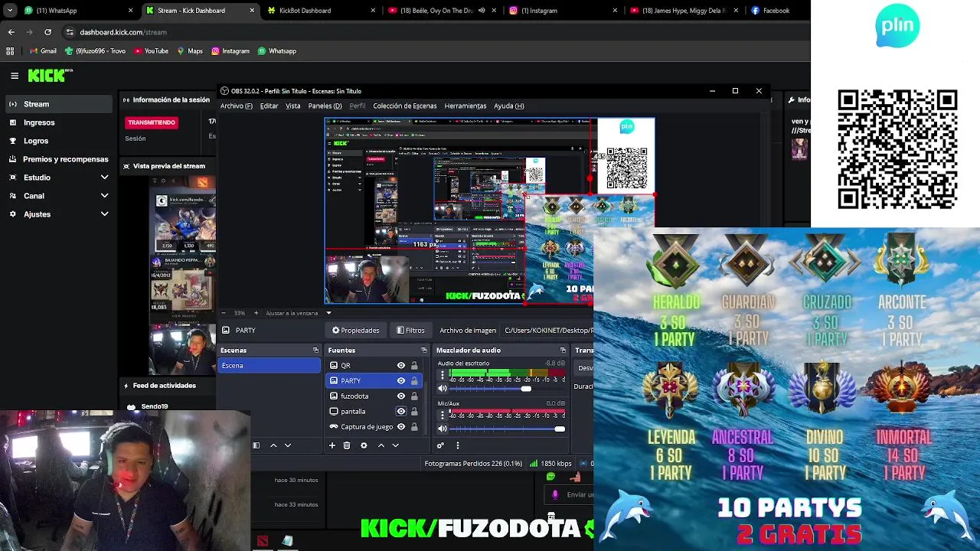Open scene filters icon in Escenas toolbar
Image resolution: width=980 pixels, height=551 pixels.
(256, 445)
